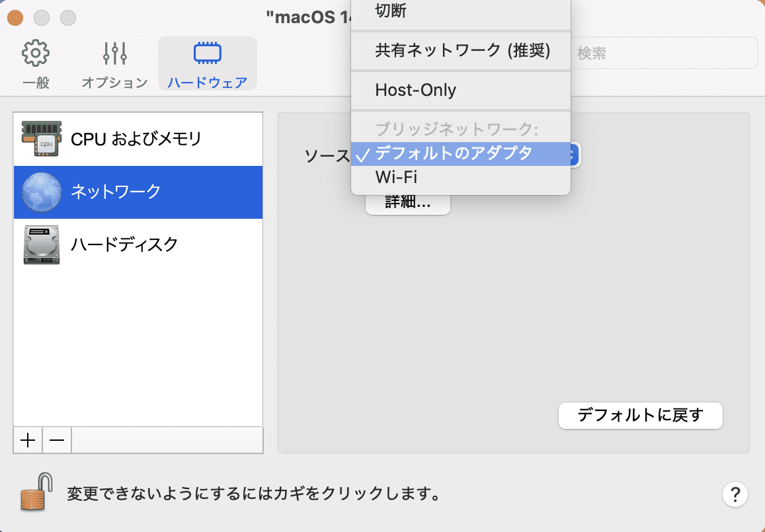Select the ハードウェア tab
Image resolution: width=765 pixels, height=532 pixels.
pos(208,64)
